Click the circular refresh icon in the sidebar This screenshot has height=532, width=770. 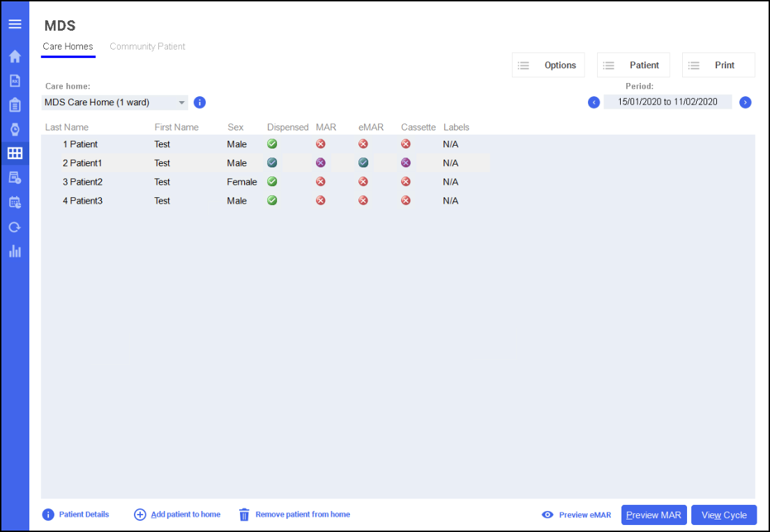pos(15,227)
